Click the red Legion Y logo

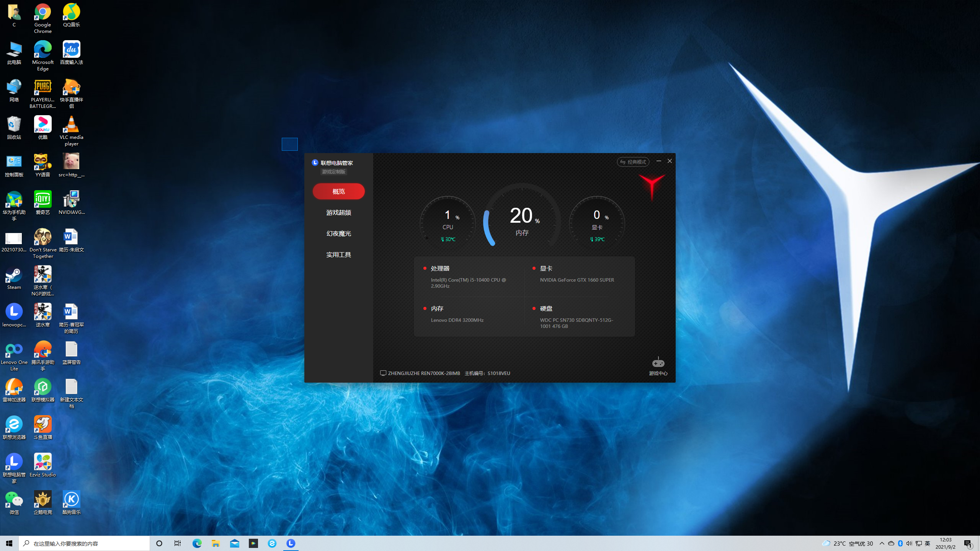652,187
